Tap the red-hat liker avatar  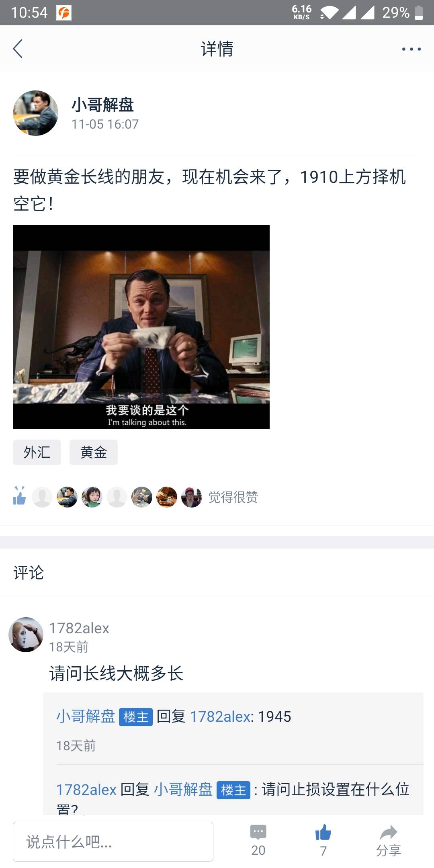click(192, 497)
